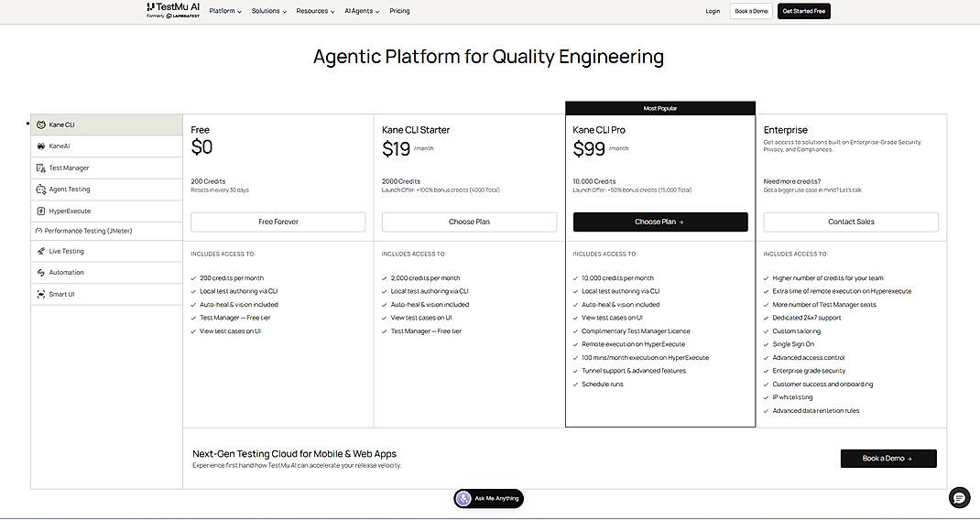This screenshot has height=520, width=980.
Task: Choose the Kane CLI Starter plan
Action: tap(469, 222)
